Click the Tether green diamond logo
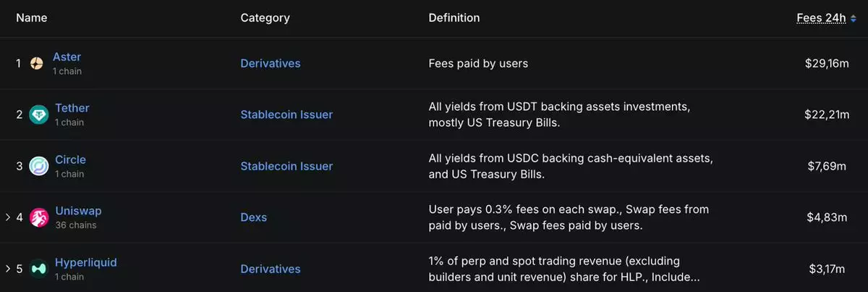Screen dimensions: 868x292 [38, 114]
